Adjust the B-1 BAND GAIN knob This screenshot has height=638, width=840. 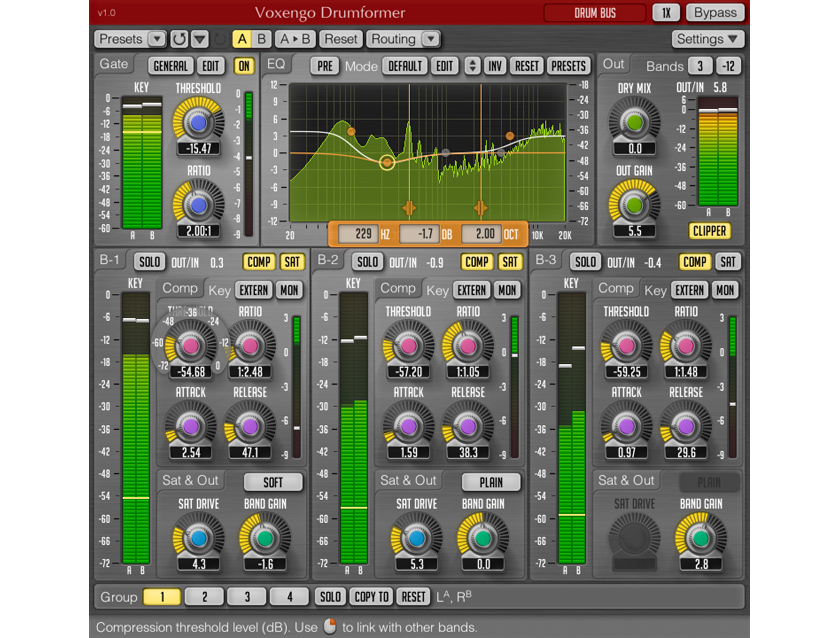pos(265,538)
